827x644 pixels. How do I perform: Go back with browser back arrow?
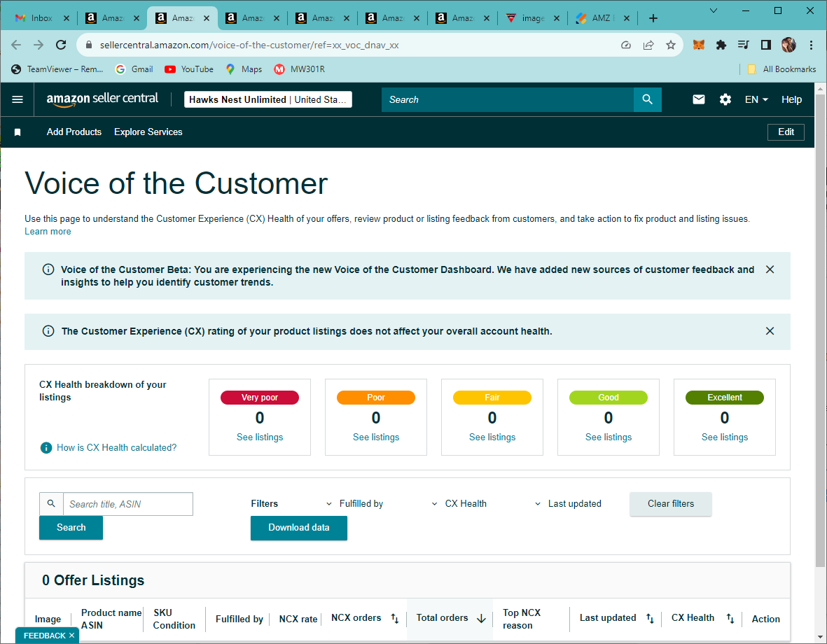(16, 45)
